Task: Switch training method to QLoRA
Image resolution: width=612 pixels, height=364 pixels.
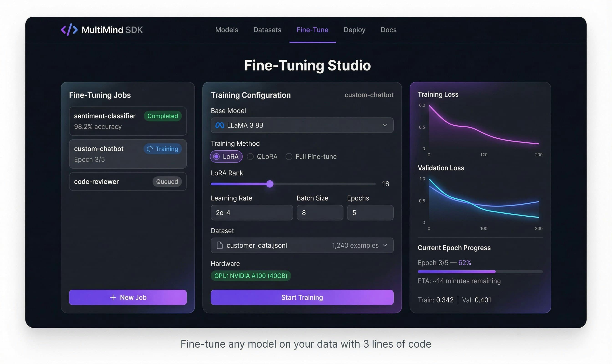Action: tap(250, 157)
